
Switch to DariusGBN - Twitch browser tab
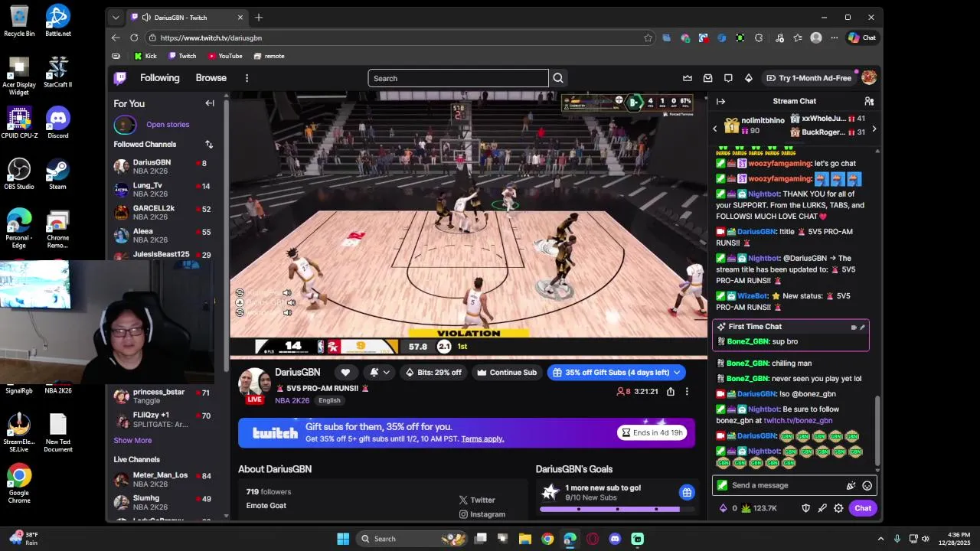coord(188,17)
